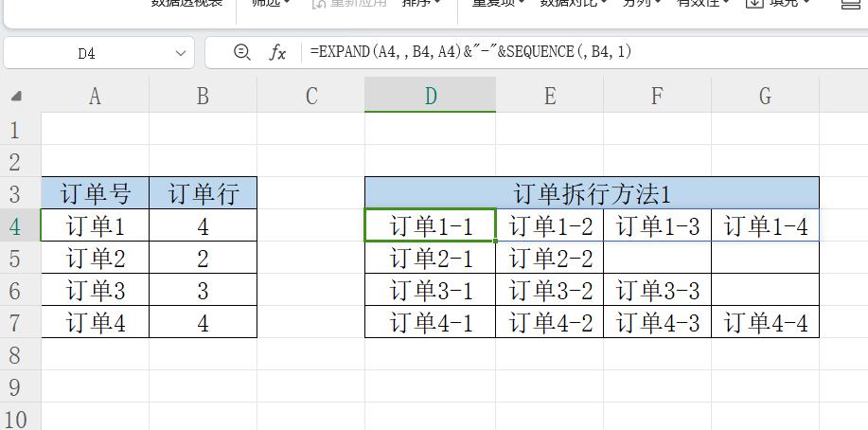Select column B header
868x430 pixels.
[204, 96]
